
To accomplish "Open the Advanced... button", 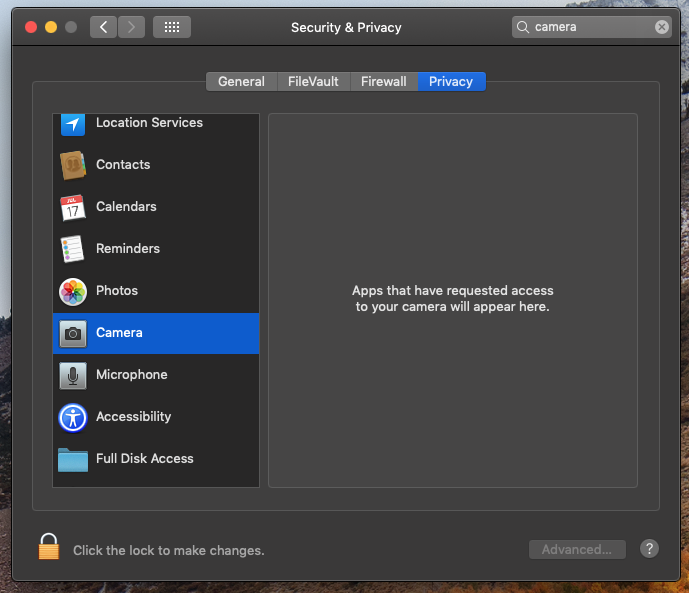I will coord(577,550).
